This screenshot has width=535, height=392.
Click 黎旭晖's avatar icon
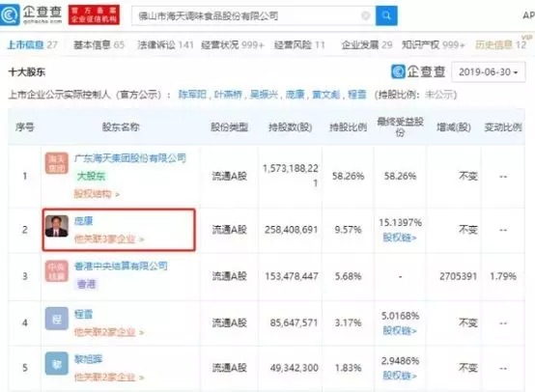tap(56, 364)
